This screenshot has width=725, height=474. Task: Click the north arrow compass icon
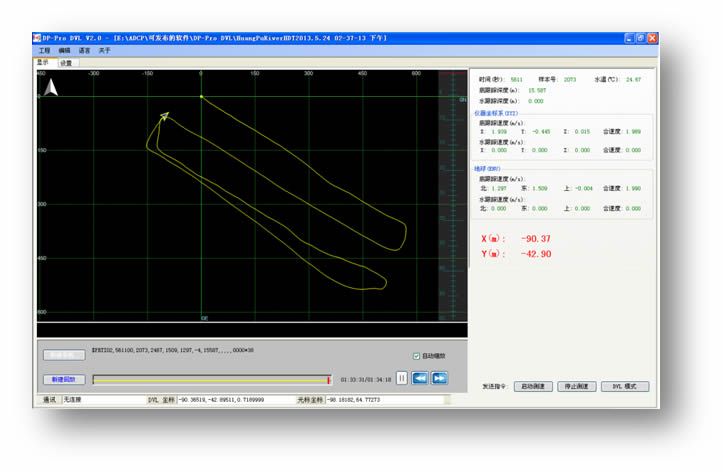click(x=51, y=87)
